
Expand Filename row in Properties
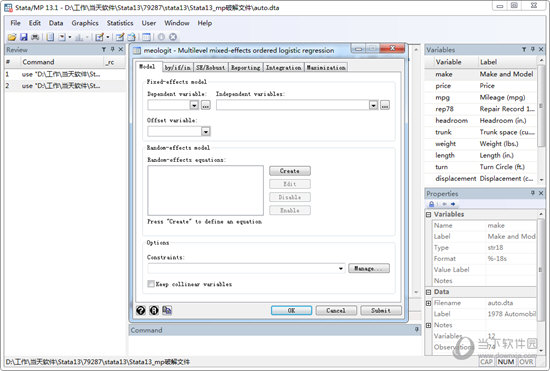[x=429, y=303]
